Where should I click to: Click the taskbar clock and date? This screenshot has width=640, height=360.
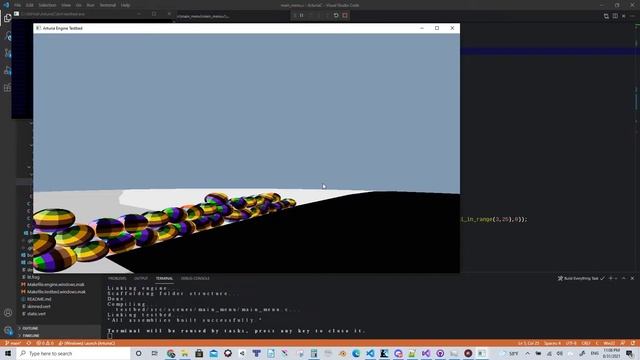611,353
